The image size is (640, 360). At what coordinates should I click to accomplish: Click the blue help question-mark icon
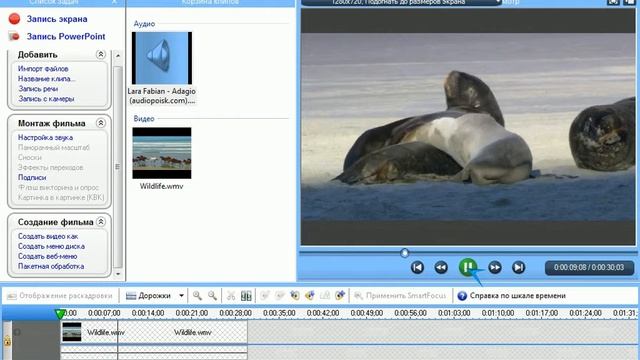coord(462,296)
